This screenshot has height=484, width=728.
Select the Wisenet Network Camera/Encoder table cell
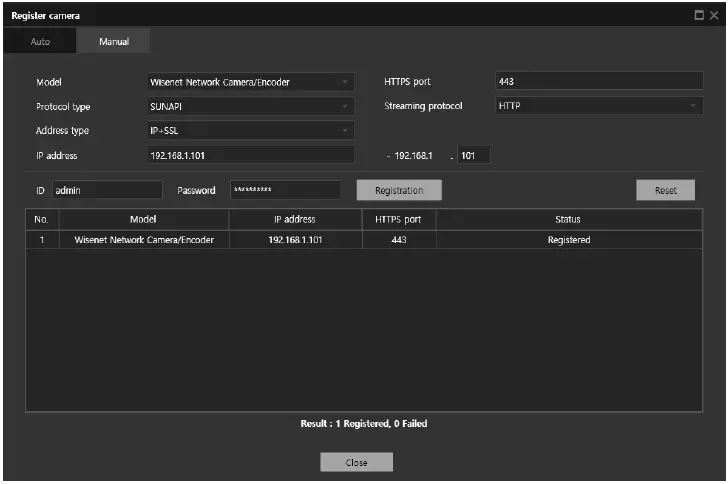144,240
